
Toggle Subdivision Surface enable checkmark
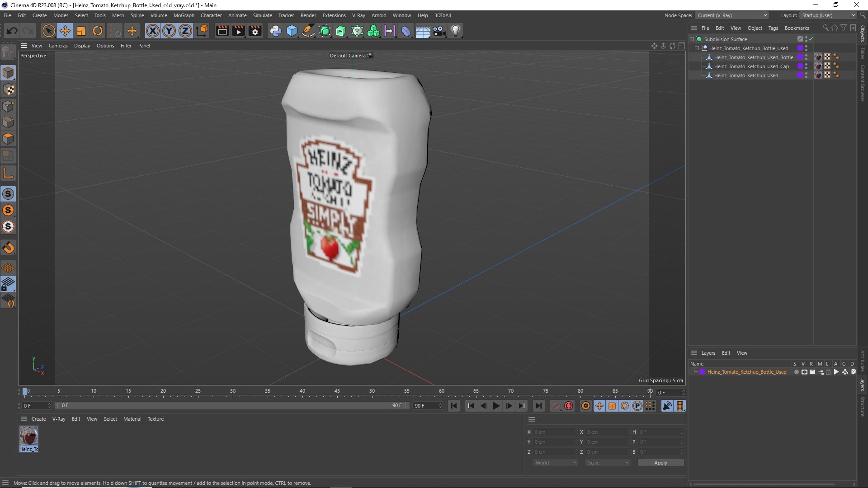coord(811,39)
